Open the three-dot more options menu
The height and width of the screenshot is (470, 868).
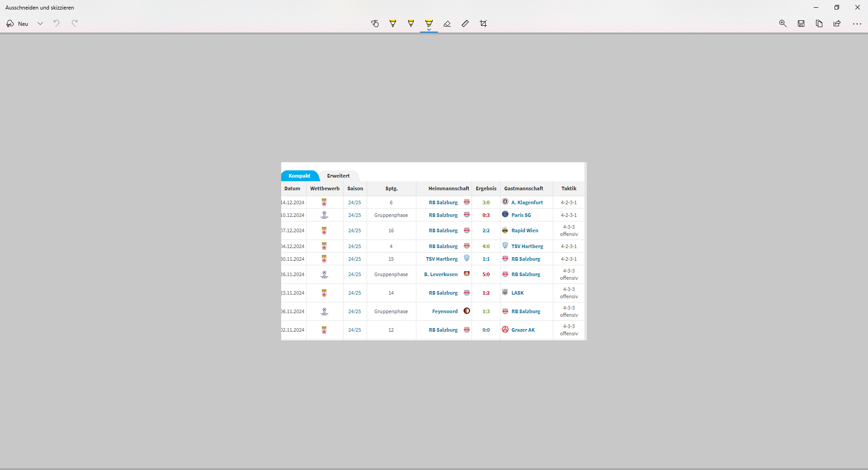(x=857, y=23)
